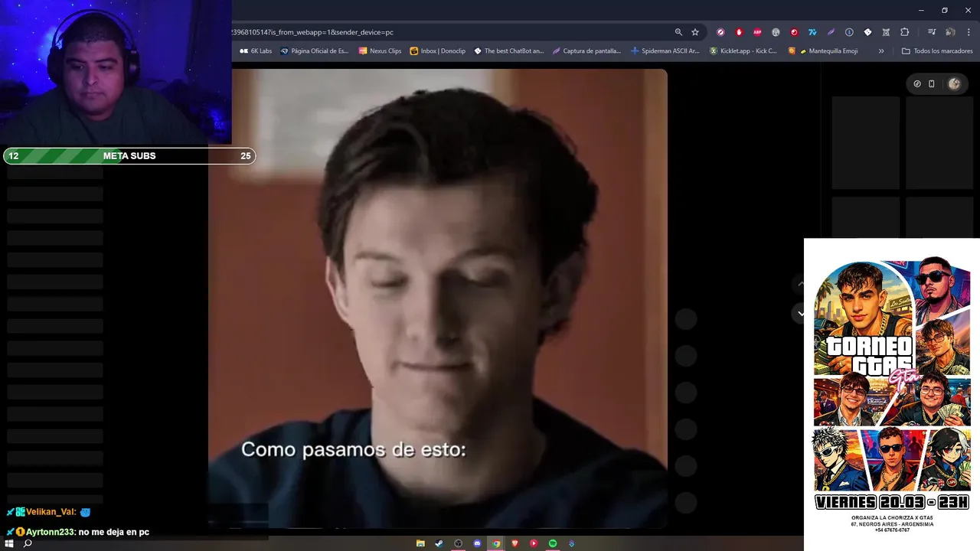Open Spotify from the taskbar
Screen dimensions: 980x551
tap(553, 543)
